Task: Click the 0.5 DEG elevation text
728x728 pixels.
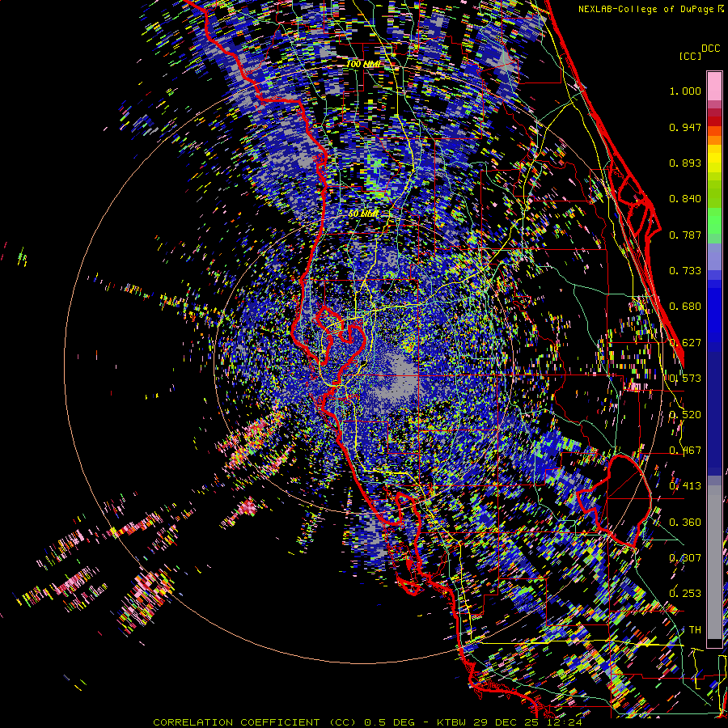Action: (388, 722)
